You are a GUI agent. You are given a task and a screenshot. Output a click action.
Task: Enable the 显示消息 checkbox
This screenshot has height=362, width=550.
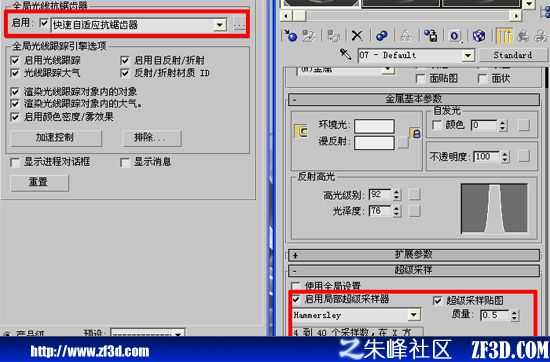click(125, 162)
